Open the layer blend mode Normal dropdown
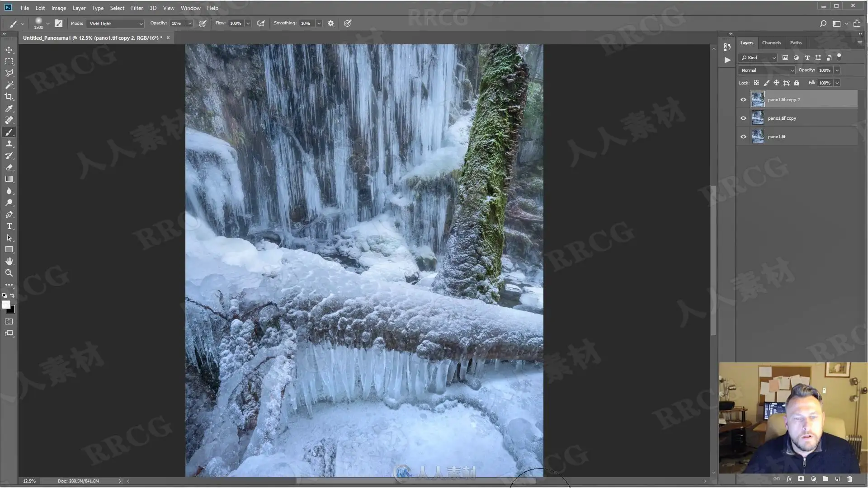Viewport: 868px width, 488px height. pos(767,70)
